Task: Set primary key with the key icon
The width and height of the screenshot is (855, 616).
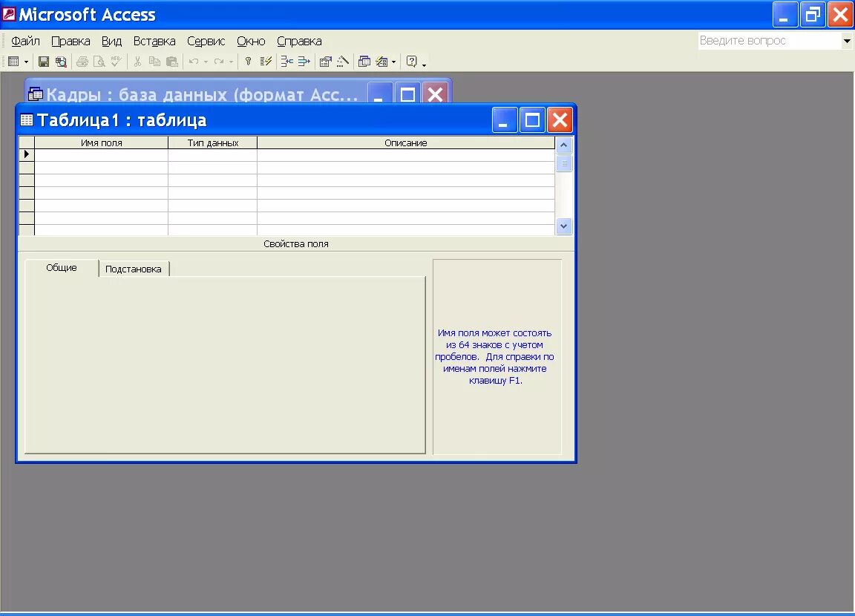Action: pyautogui.click(x=248, y=62)
